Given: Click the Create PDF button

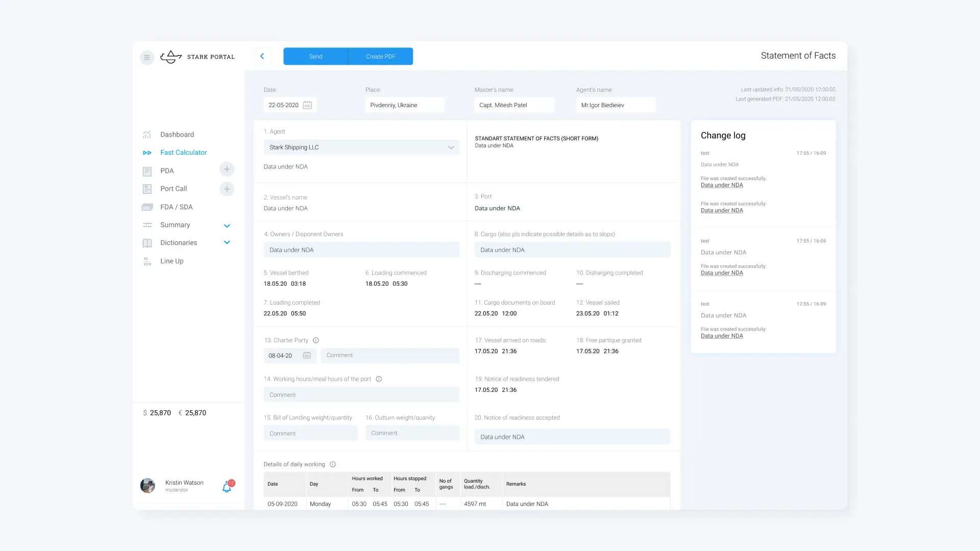Looking at the screenshot, I should click(380, 56).
